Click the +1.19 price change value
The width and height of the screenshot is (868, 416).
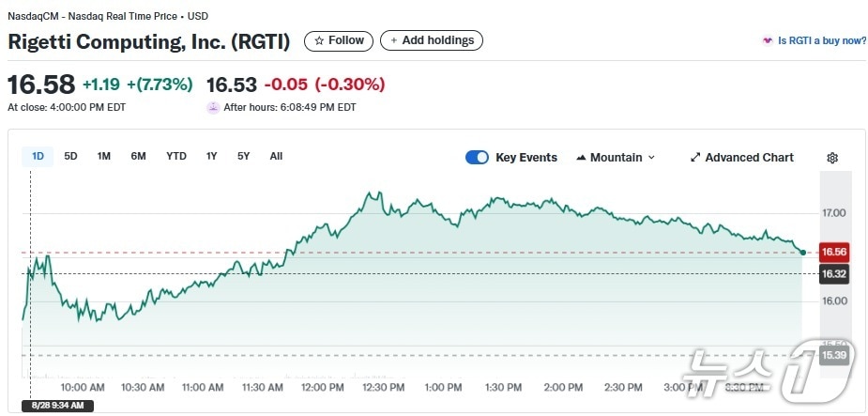(101, 85)
